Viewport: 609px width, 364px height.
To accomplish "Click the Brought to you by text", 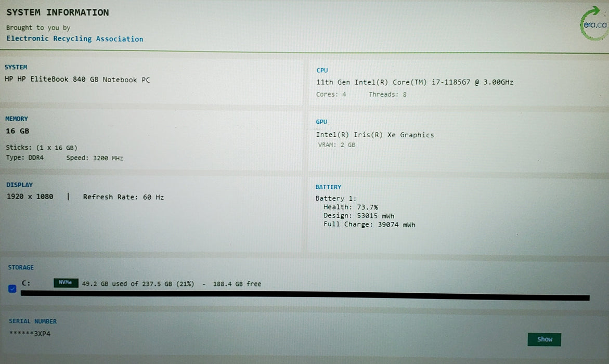I will click(38, 28).
